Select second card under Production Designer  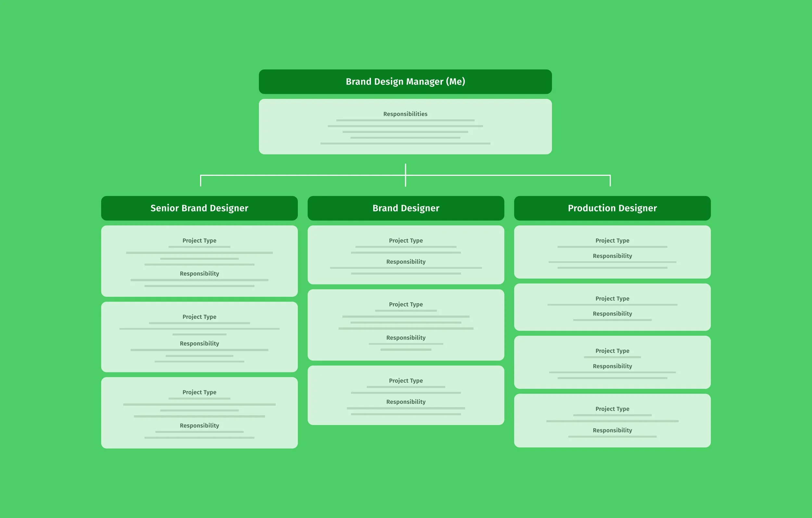[612, 307]
